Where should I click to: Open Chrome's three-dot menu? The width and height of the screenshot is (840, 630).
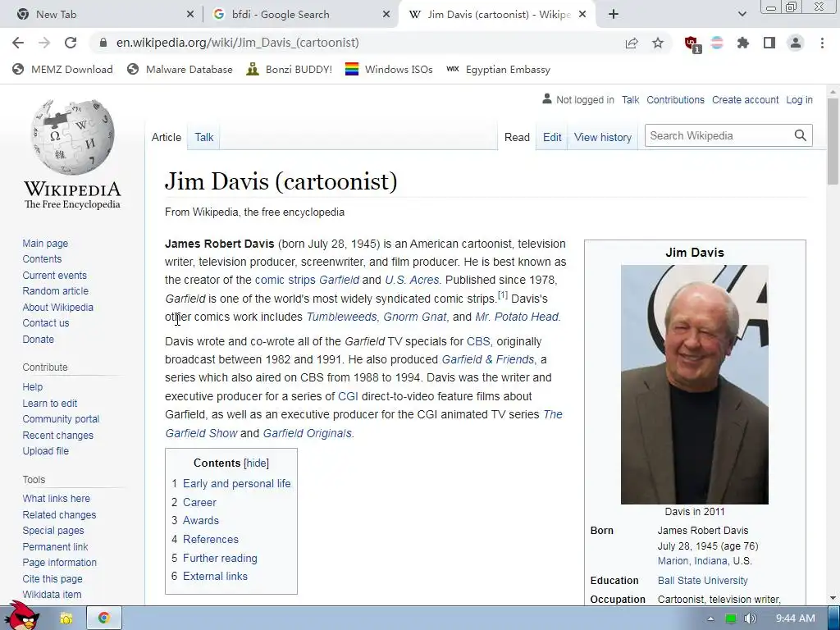[822, 43]
